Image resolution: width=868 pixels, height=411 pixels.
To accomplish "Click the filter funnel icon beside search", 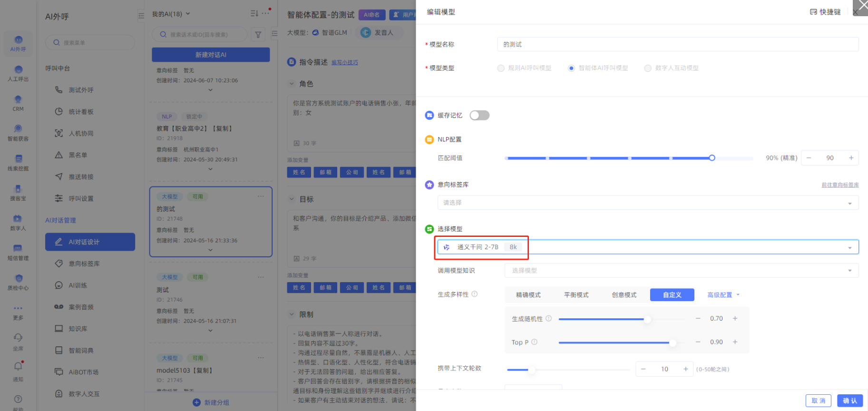I will [x=258, y=34].
